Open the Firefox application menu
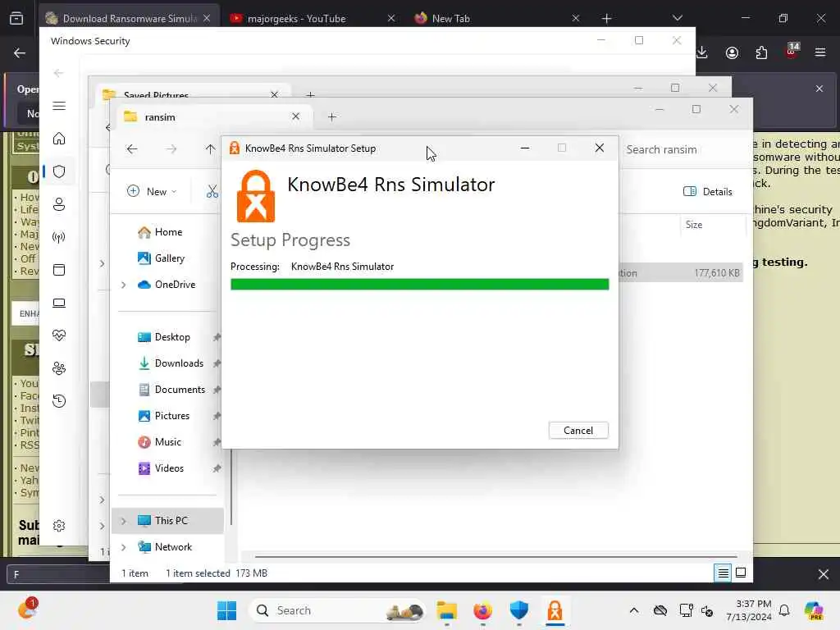The width and height of the screenshot is (840, 630). tap(820, 52)
